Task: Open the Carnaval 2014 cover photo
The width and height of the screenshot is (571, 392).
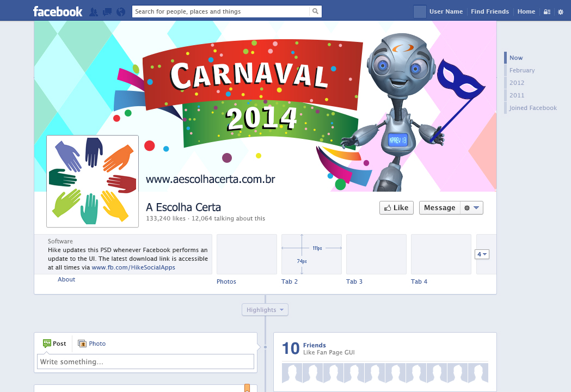Action: click(265, 106)
